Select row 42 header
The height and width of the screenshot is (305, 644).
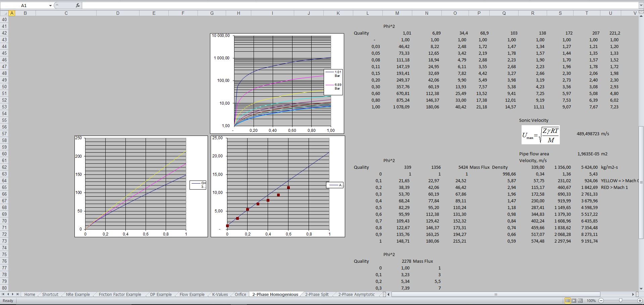pyautogui.click(x=4, y=33)
